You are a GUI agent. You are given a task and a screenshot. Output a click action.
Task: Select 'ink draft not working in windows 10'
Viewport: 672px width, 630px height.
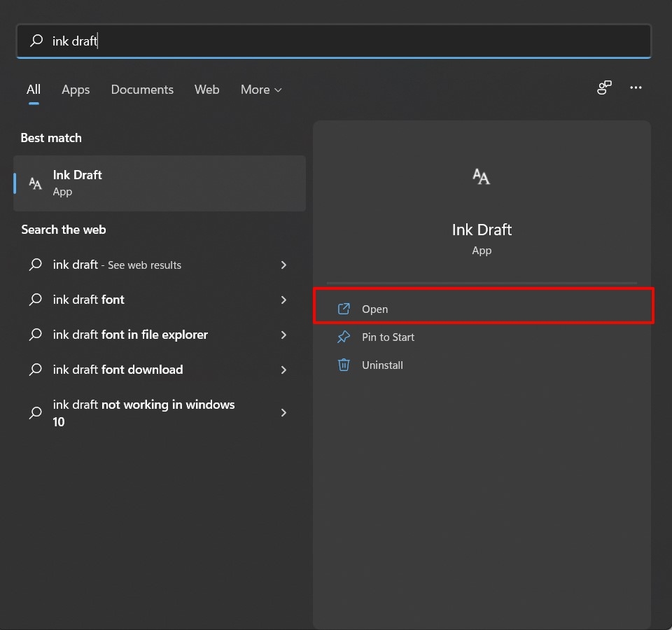(160, 413)
